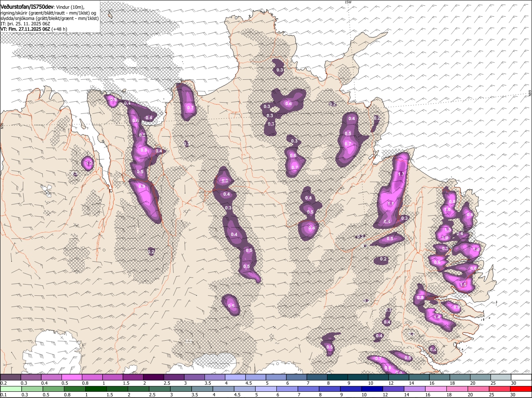
Task: Click the 1.4 precipitation value on the map
Action: pos(437,317)
